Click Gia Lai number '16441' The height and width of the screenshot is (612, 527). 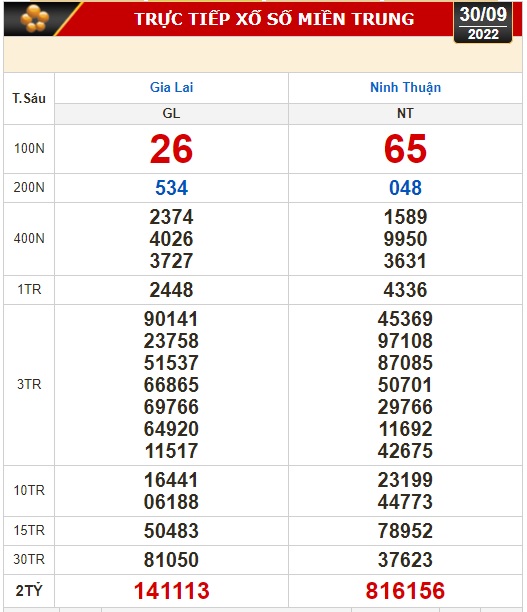tap(171, 480)
